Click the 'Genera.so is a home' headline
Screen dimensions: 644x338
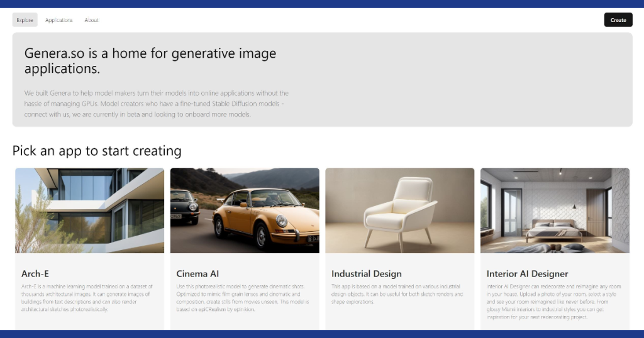(150, 61)
